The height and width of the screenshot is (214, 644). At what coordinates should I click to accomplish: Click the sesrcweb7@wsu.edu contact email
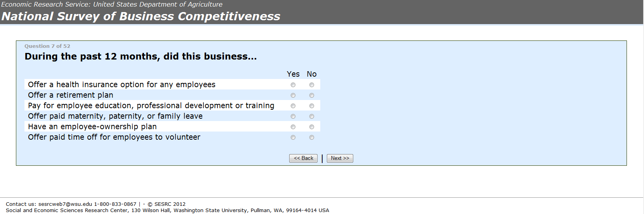pos(65,204)
